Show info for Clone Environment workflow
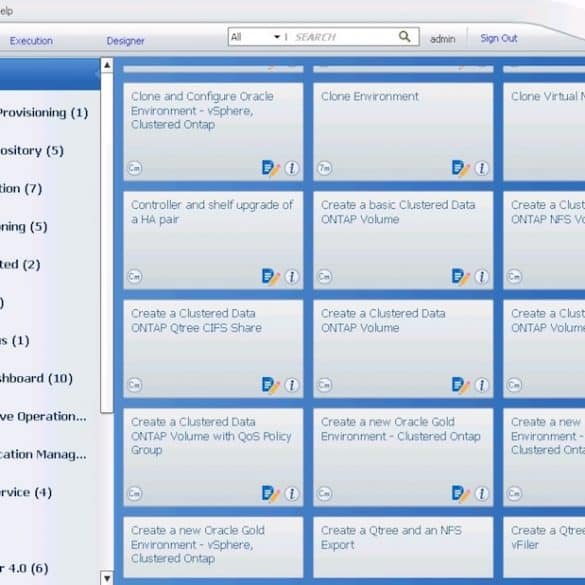Viewport: 585px width, 585px height. pos(482,168)
